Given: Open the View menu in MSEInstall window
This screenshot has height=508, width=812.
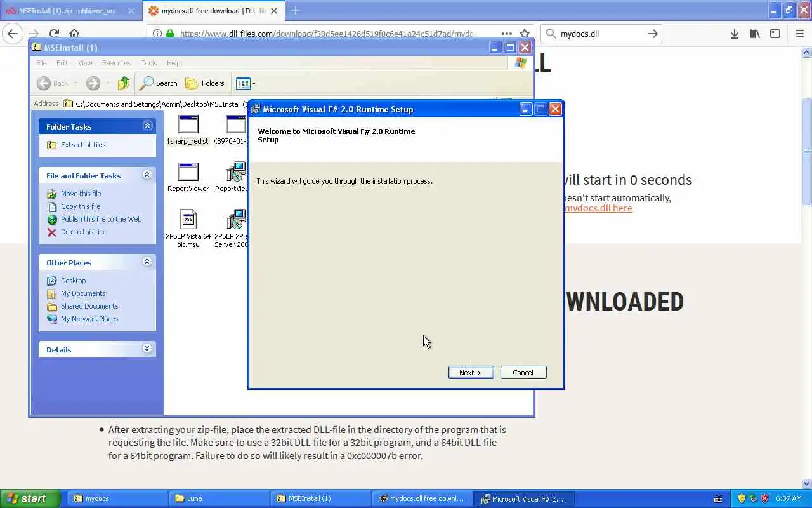Looking at the screenshot, I should [85, 63].
